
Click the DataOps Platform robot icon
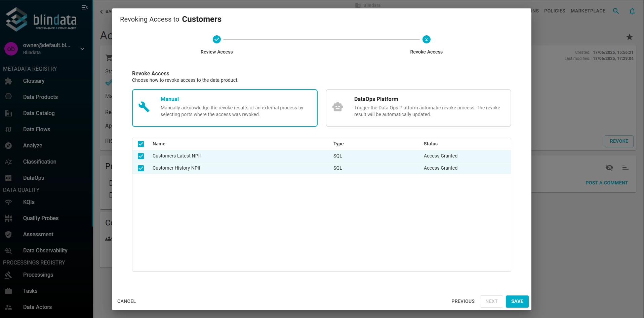tap(337, 107)
